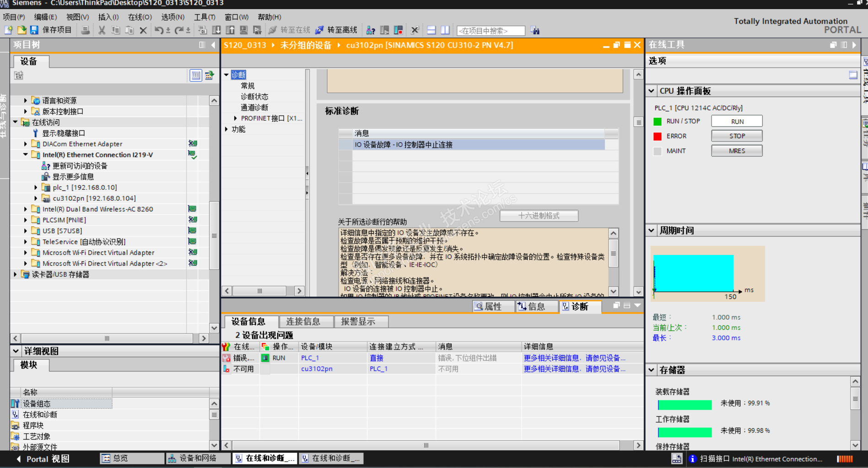The image size is (868, 468).
Task: Expand the plc_1 [192.168.0.10] node
Action: [36, 187]
